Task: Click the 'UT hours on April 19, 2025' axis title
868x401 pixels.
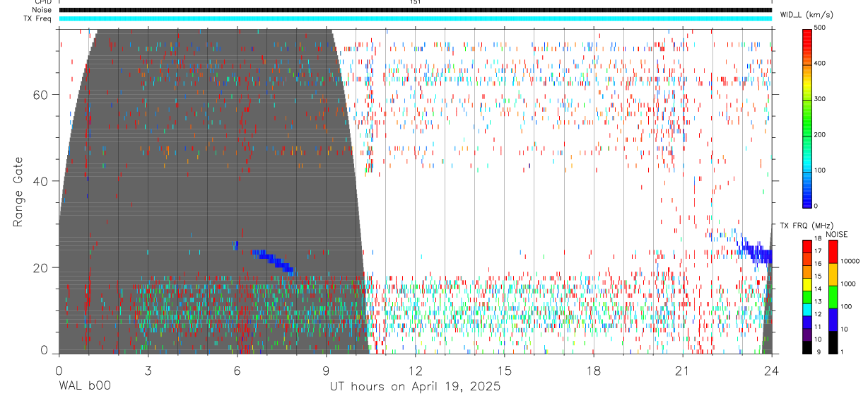Action: point(415,386)
